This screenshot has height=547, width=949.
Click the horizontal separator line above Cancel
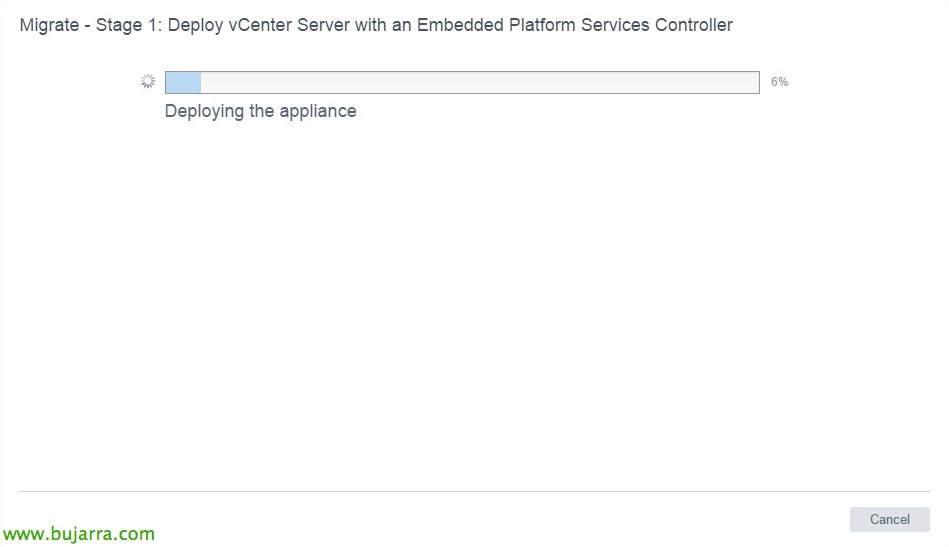coord(474,491)
